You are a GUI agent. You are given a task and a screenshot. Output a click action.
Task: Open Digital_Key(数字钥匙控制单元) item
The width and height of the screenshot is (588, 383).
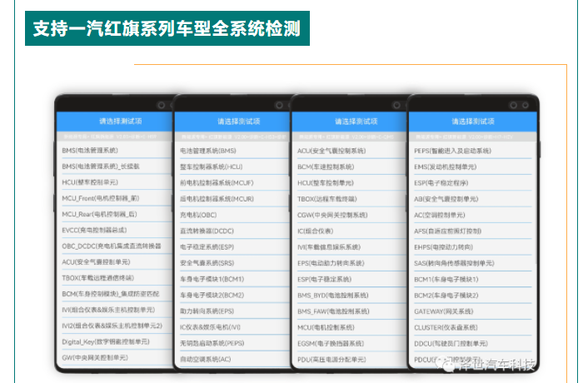(x=114, y=341)
